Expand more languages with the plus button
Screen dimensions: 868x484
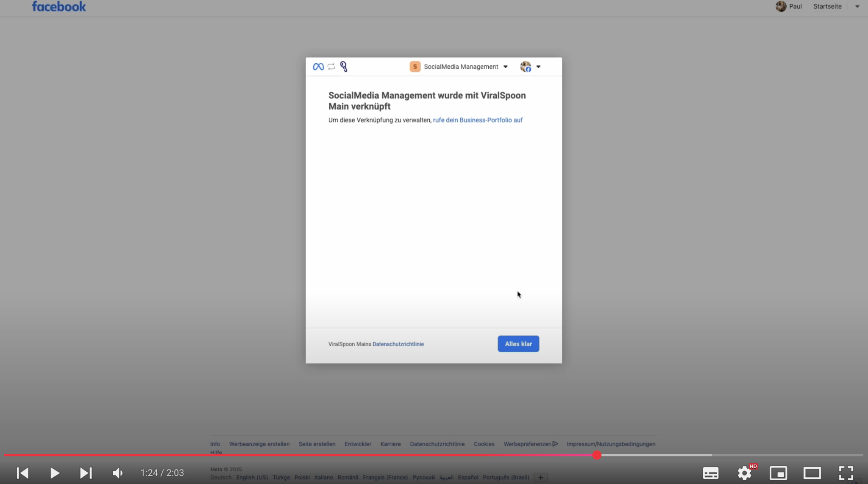point(540,477)
